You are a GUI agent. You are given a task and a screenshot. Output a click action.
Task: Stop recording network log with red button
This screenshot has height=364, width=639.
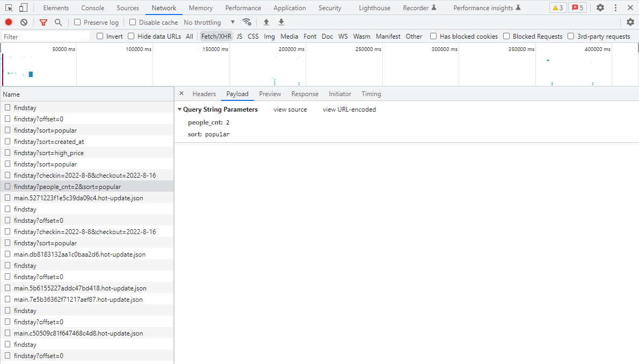point(9,23)
